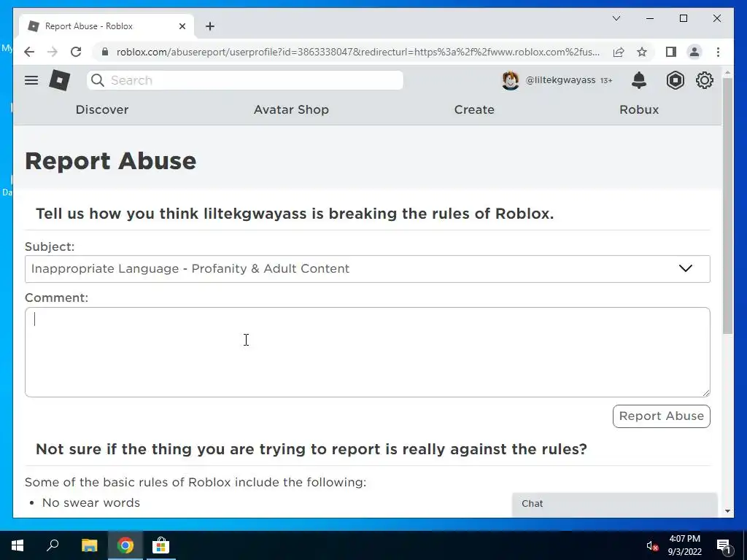Bookmark this page with the star icon
Image resolution: width=747 pixels, height=560 pixels.
point(642,52)
